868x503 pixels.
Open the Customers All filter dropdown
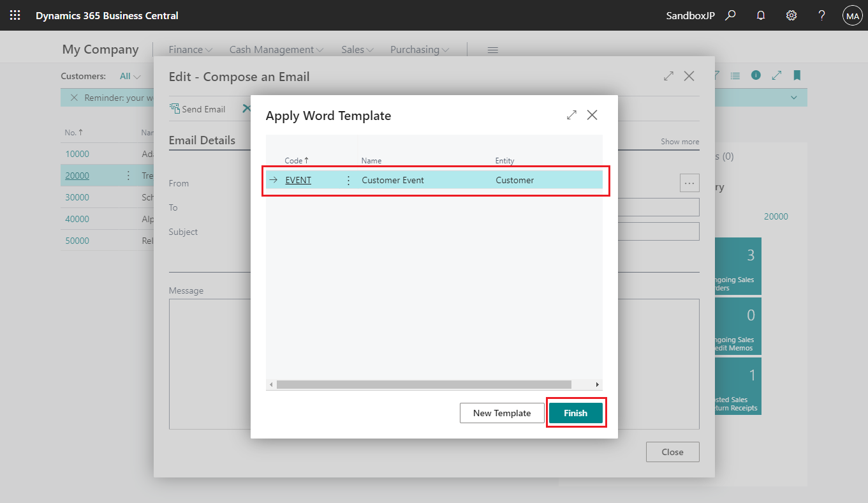pyautogui.click(x=130, y=75)
